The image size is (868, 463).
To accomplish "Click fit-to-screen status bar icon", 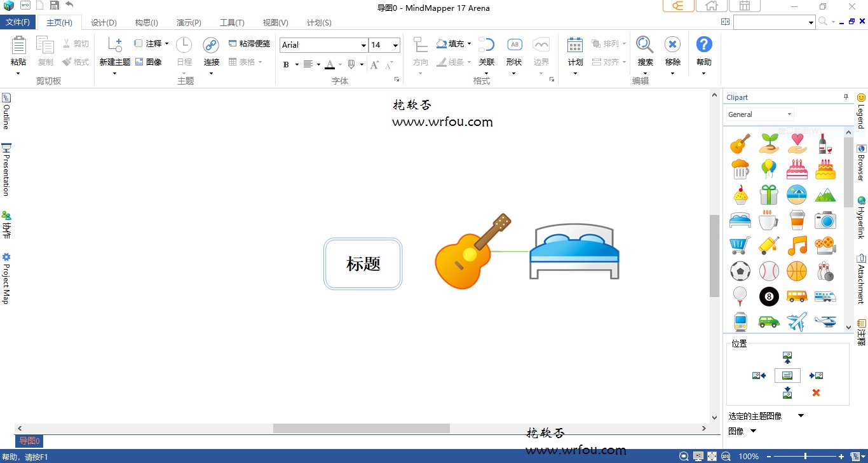I will tap(712, 457).
